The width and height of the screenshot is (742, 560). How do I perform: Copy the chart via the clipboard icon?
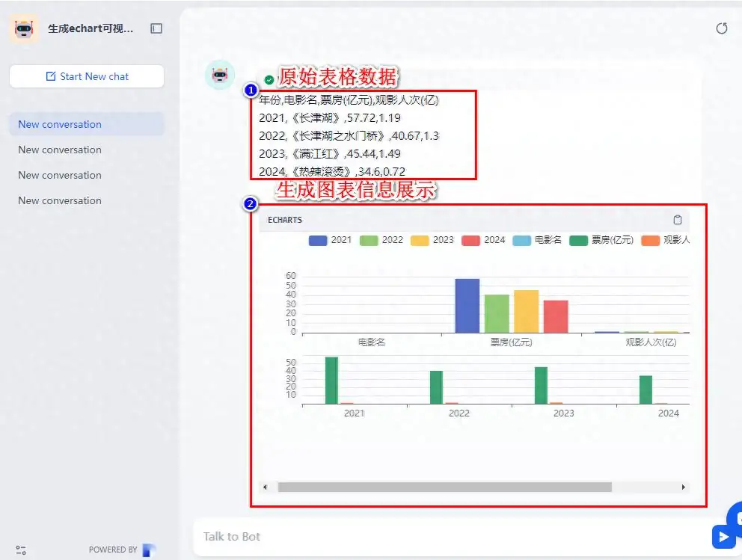click(678, 220)
